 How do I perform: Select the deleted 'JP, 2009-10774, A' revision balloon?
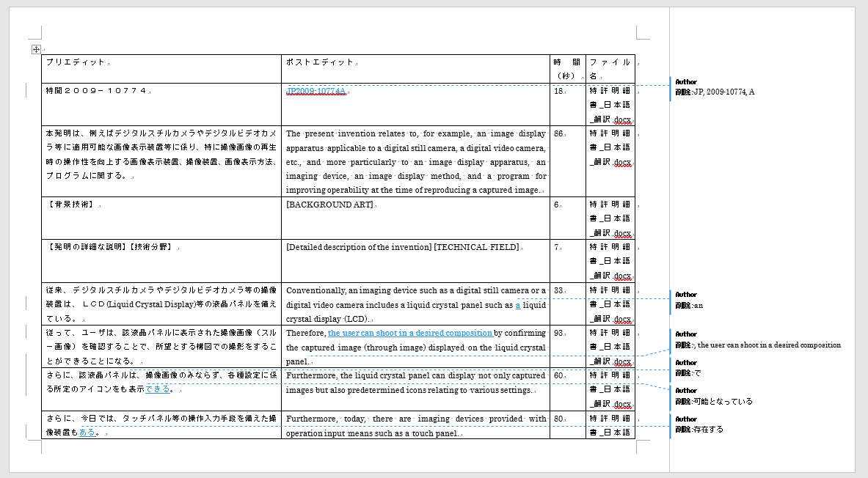[715, 92]
